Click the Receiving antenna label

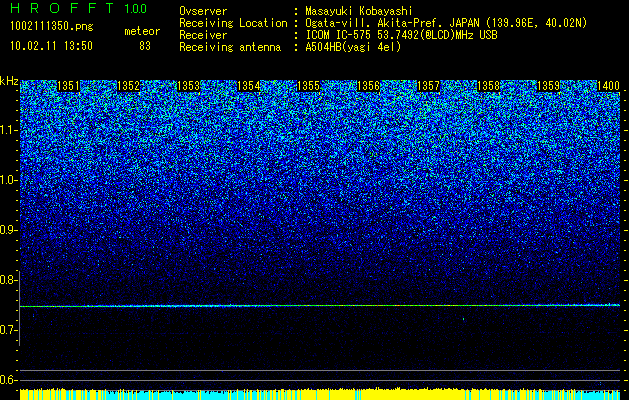point(230,47)
